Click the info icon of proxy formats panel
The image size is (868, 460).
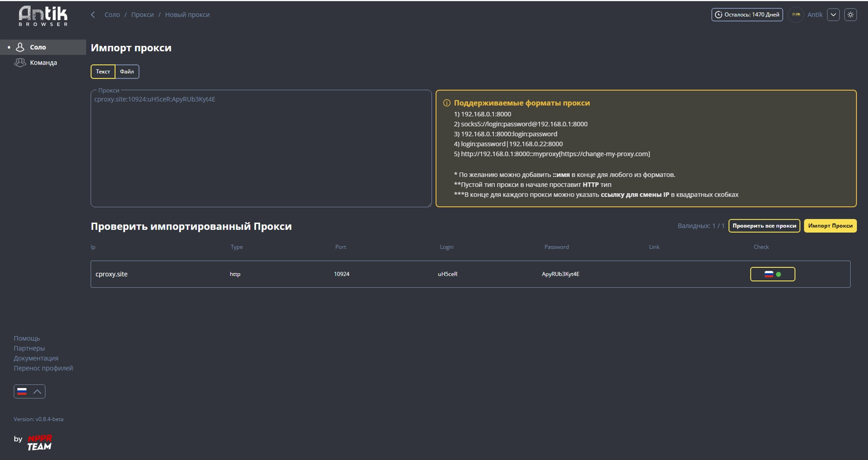point(447,103)
